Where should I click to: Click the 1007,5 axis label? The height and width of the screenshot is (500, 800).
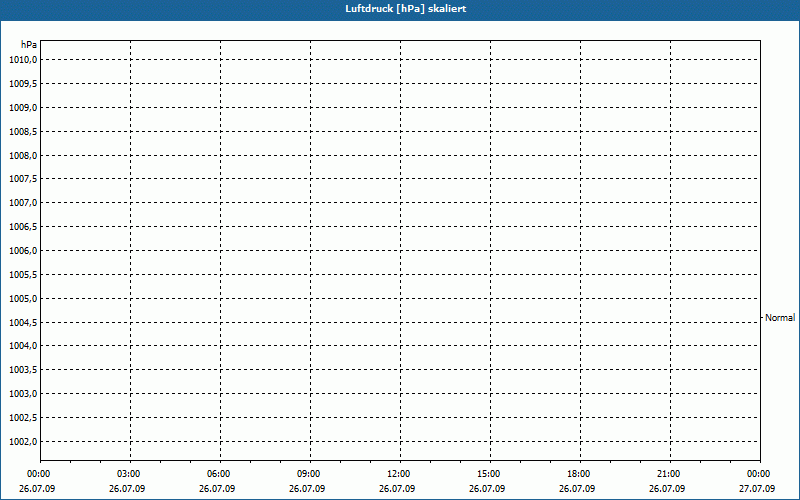23,179
